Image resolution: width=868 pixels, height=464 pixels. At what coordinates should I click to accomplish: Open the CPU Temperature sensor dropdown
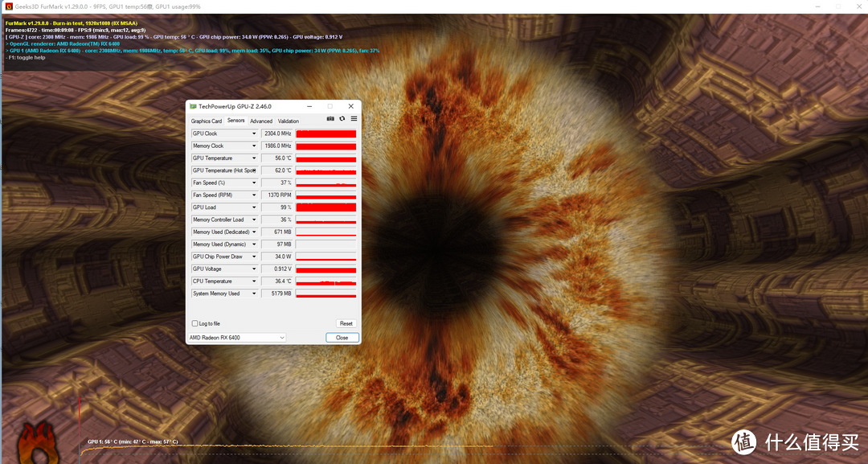254,281
